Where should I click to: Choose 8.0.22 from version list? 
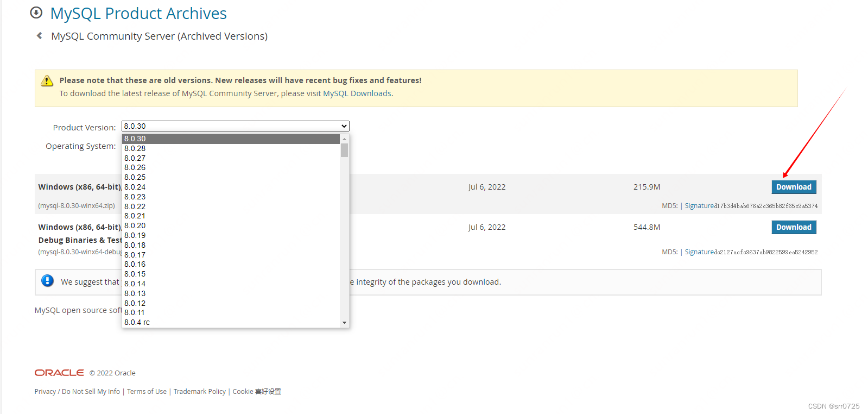point(231,206)
